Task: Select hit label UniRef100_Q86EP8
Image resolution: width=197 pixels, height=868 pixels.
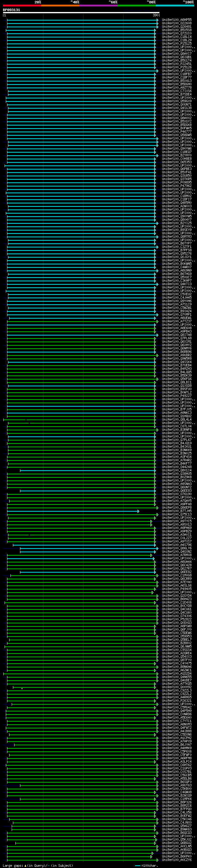Action: (177, 507)
